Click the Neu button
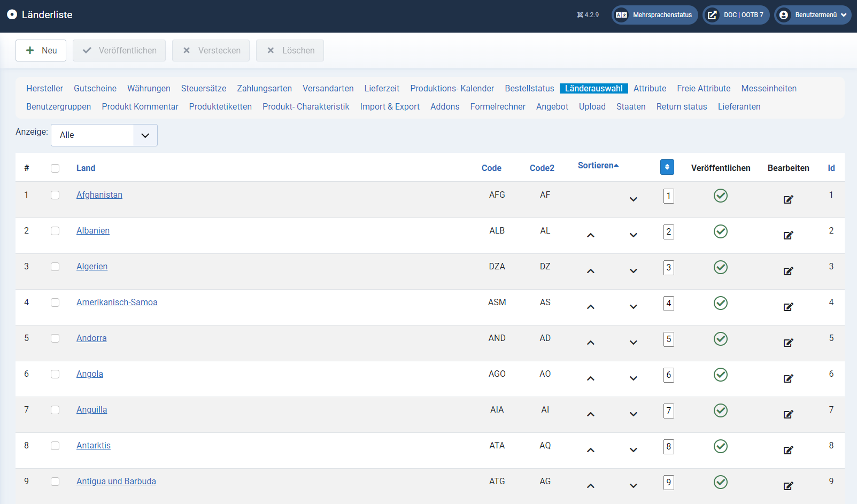The image size is (857, 504). click(41, 50)
